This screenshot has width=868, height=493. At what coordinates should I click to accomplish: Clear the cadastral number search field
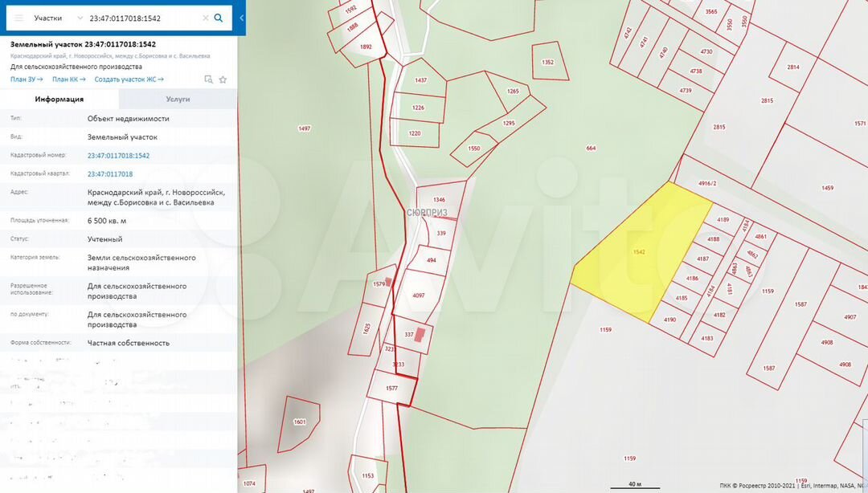(x=205, y=18)
